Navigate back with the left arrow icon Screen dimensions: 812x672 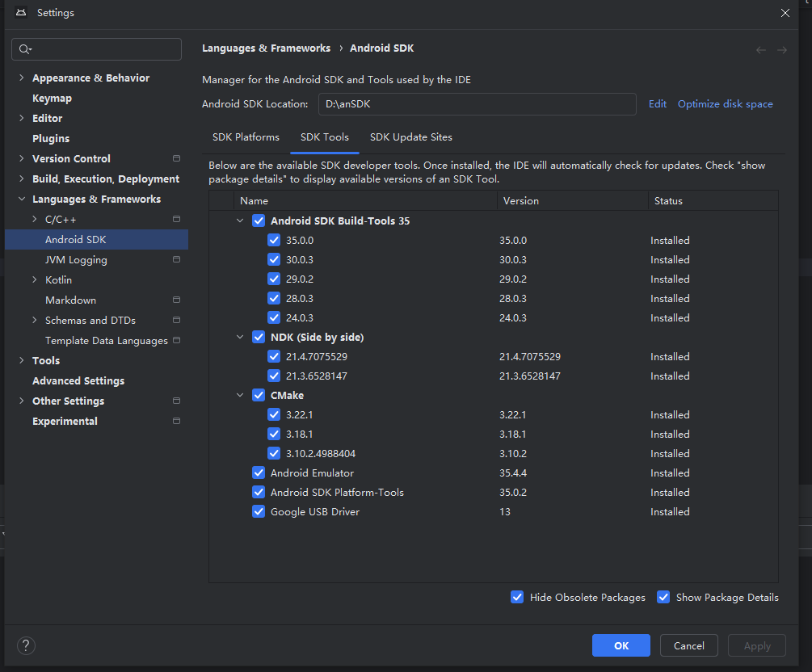click(761, 50)
